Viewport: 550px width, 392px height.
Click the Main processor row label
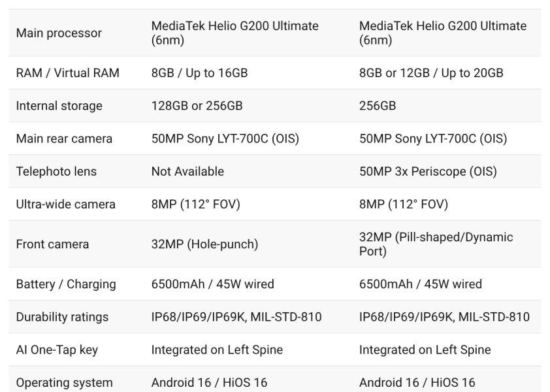coord(59,33)
